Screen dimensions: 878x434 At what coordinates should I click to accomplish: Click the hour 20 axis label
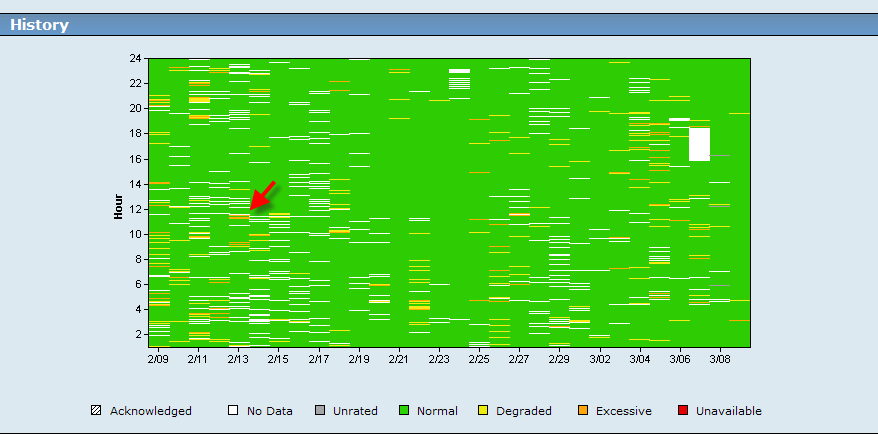(135, 108)
